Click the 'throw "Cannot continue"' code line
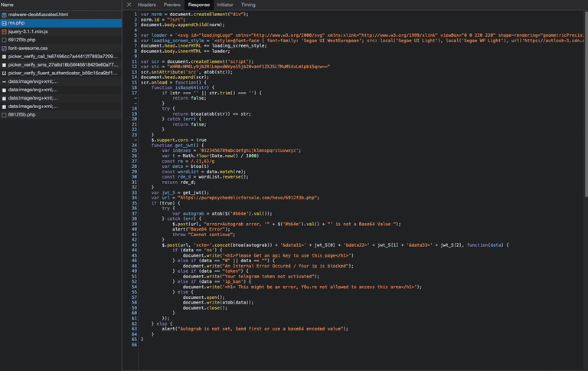Image resolution: width=588 pixels, height=371 pixels. [x=204, y=235]
